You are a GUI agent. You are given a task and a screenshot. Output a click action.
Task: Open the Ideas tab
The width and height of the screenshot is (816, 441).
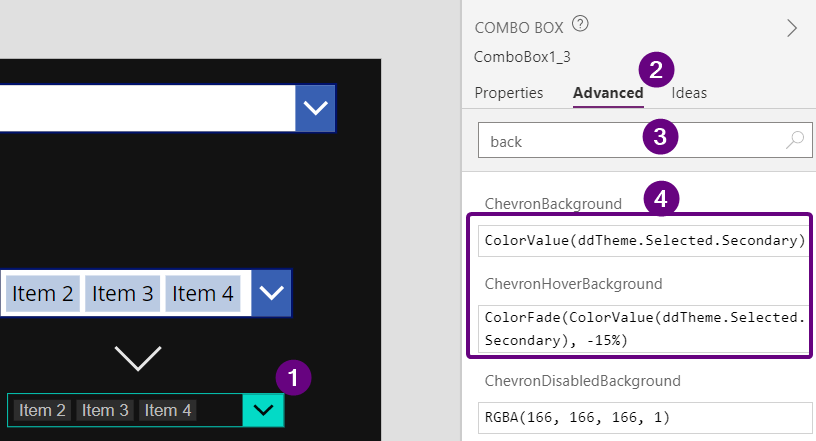pos(689,93)
